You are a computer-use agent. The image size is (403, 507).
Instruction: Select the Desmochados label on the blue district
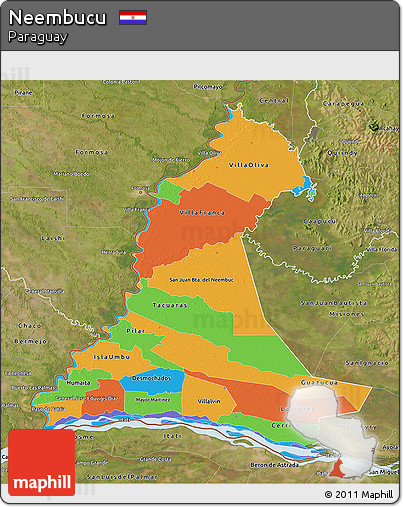(151, 378)
